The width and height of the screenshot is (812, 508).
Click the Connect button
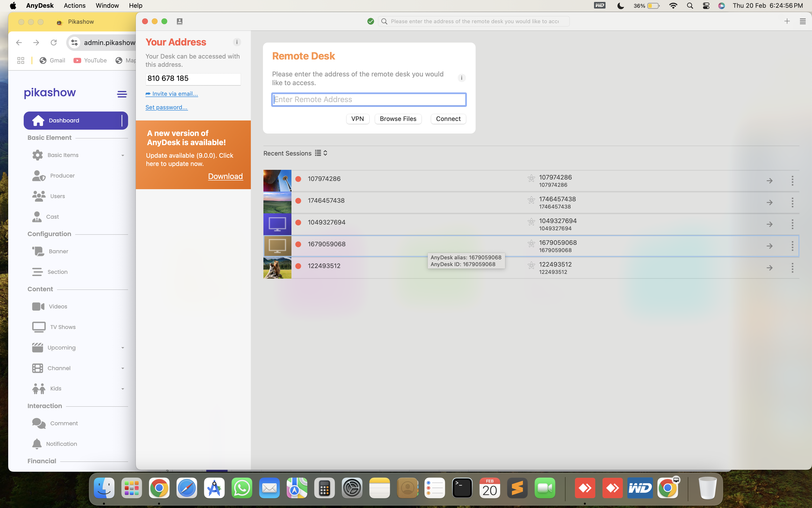(448, 119)
